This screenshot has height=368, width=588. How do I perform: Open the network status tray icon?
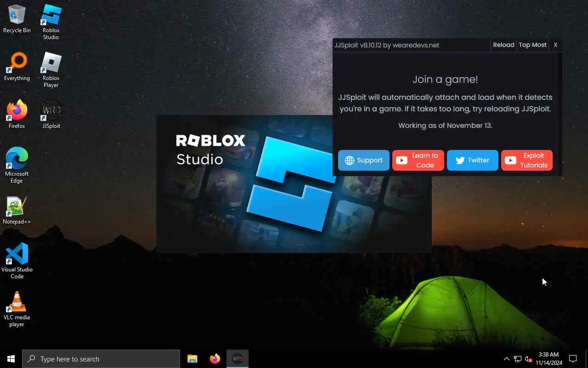pyautogui.click(x=517, y=359)
